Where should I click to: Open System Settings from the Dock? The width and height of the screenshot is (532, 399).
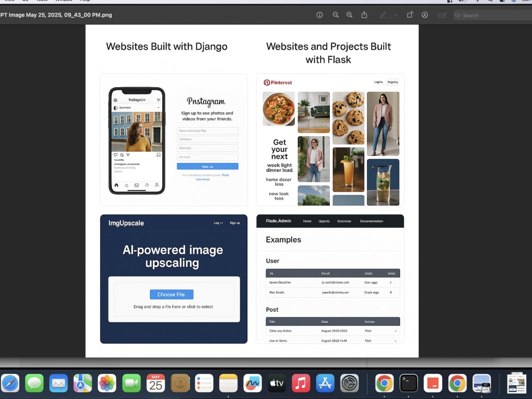pyautogui.click(x=350, y=383)
